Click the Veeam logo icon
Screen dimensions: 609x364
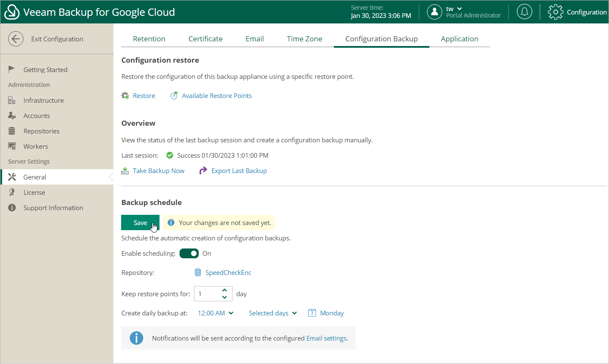12,12
